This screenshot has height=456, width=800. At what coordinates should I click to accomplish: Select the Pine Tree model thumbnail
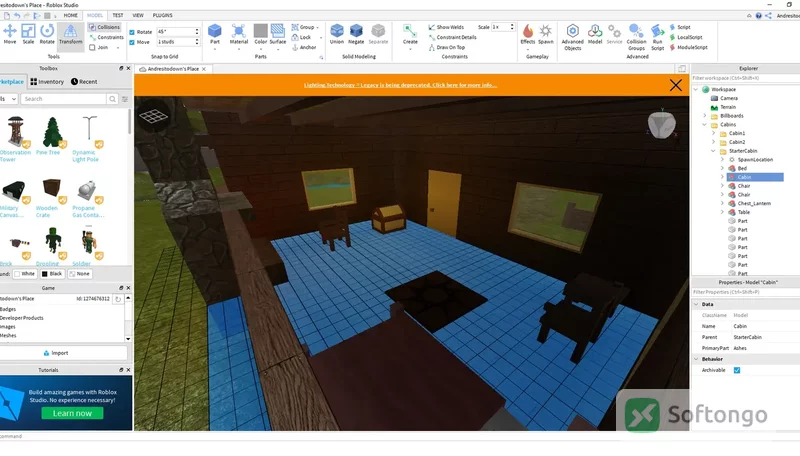(52, 132)
